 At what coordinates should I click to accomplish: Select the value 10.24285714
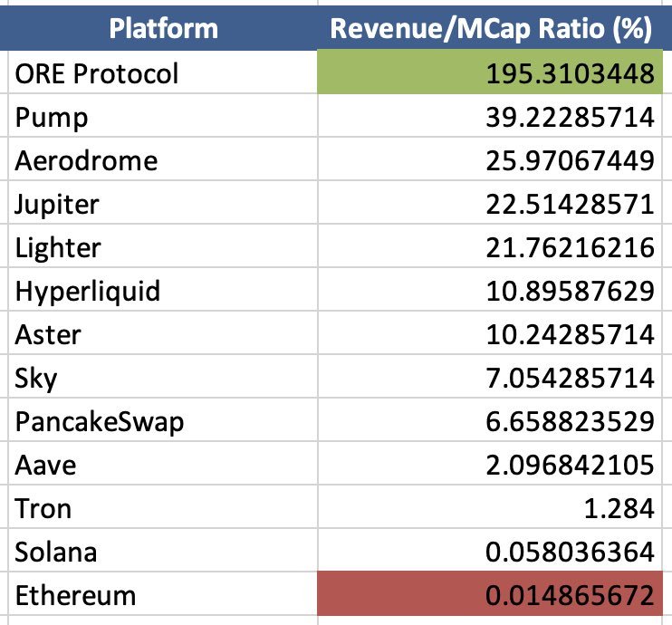(490, 333)
